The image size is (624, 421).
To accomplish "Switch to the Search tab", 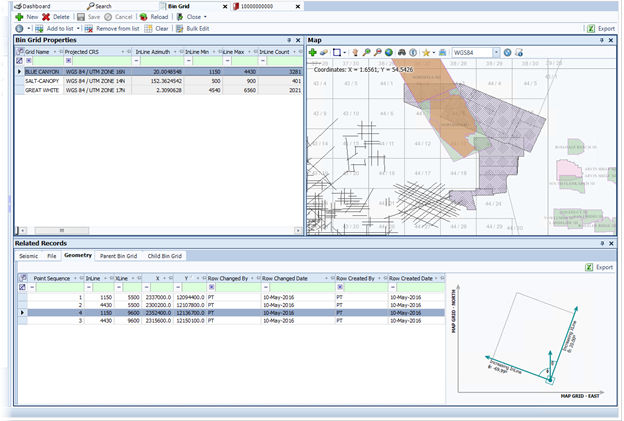I will [99, 6].
